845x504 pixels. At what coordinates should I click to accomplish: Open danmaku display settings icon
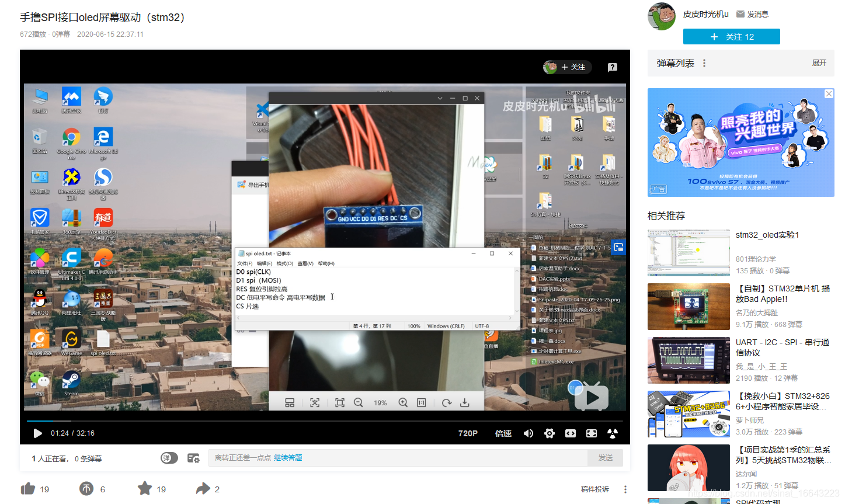pyautogui.click(x=193, y=458)
